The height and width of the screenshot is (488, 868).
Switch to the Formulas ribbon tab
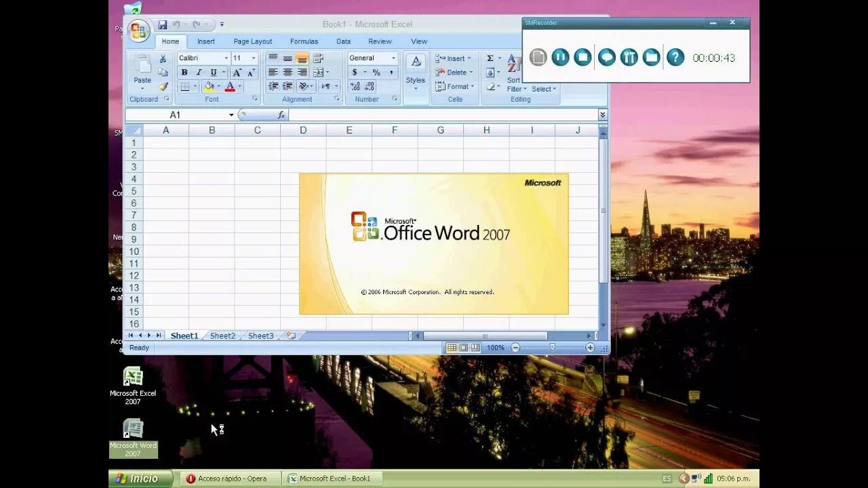304,41
